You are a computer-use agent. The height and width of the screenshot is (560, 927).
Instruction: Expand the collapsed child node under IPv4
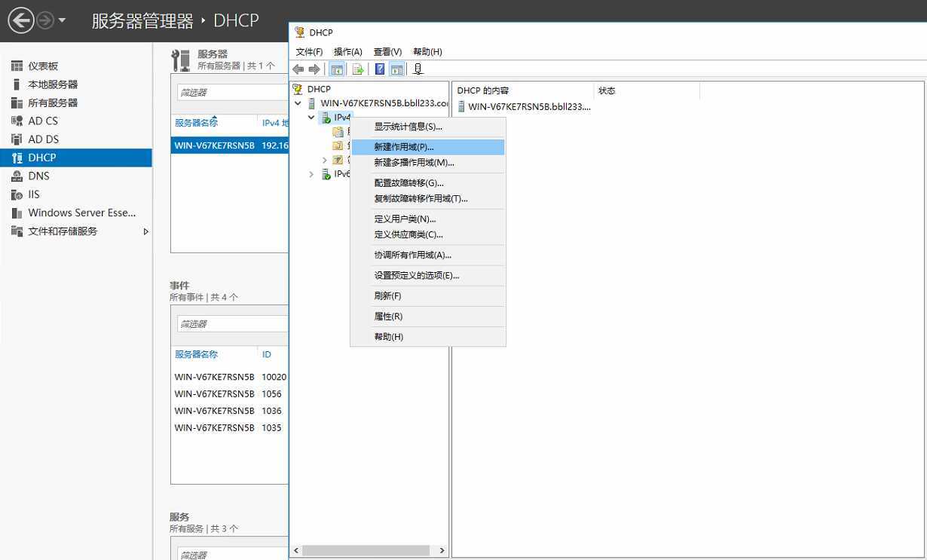coord(325,160)
